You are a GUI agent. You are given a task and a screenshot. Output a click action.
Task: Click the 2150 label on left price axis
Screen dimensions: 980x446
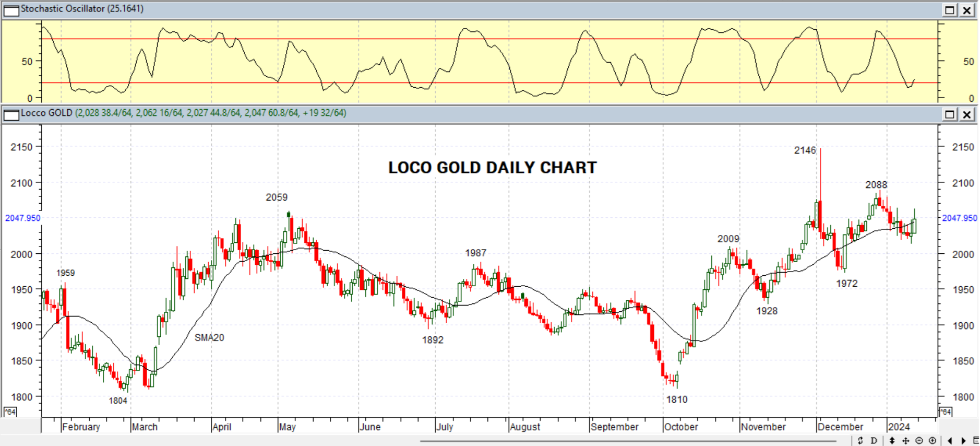point(21,147)
